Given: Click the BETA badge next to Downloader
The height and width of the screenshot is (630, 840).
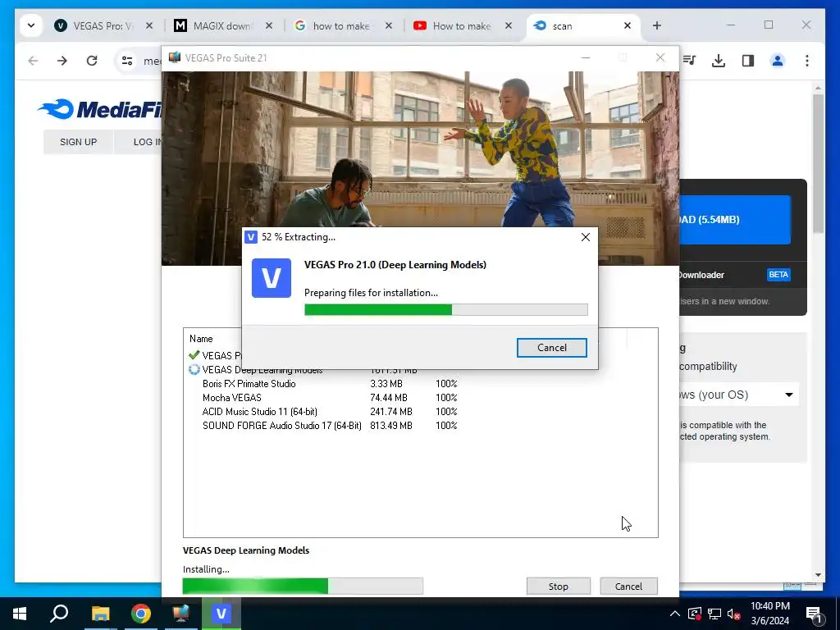Looking at the screenshot, I should [x=778, y=275].
